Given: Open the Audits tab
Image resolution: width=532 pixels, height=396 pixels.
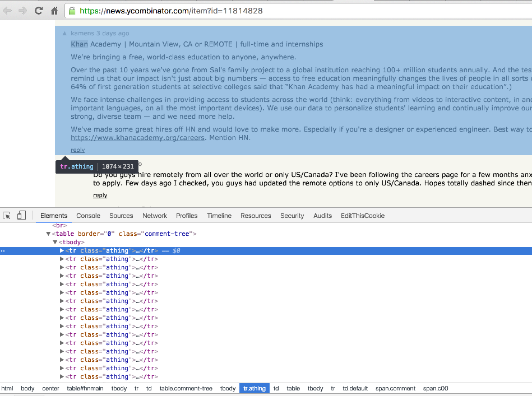Looking at the screenshot, I should [x=323, y=216].
